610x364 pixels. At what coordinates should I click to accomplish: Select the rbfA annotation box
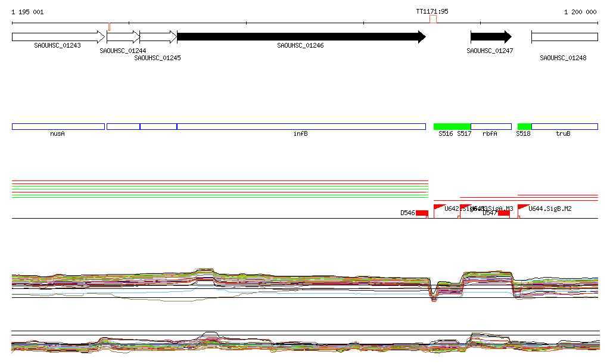(x=491, y=126)
